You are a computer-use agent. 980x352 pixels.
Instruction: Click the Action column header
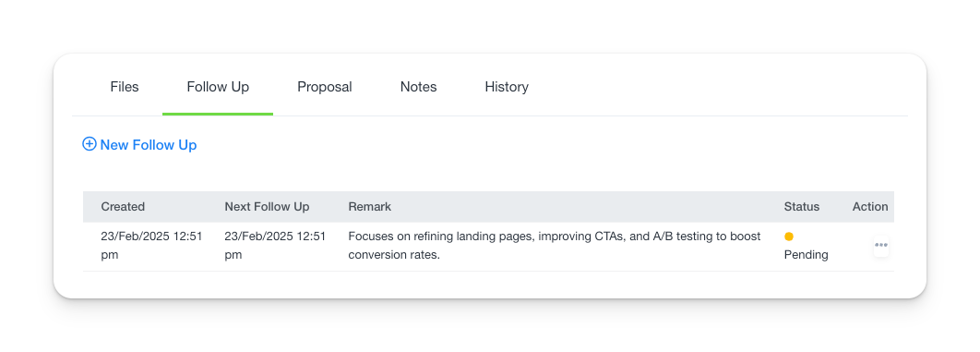(x=870, y=207)
